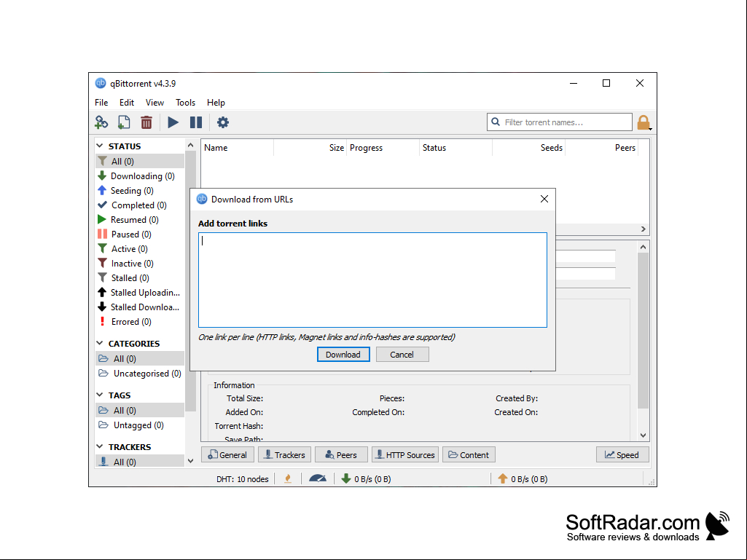Switch to the HTTP Sources tab
The width and height of the screenshot is (747, 560).
point(405,454)
